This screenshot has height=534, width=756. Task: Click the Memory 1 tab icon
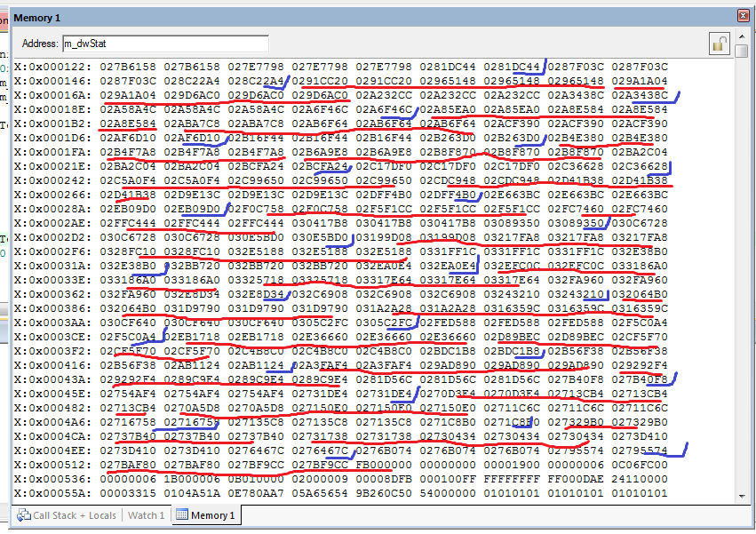click(182, 515)
